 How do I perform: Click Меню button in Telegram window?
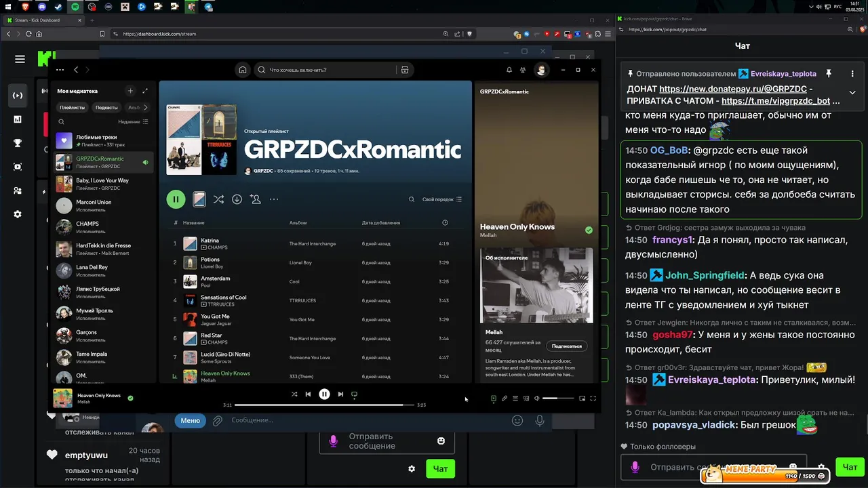pos(190,420)
